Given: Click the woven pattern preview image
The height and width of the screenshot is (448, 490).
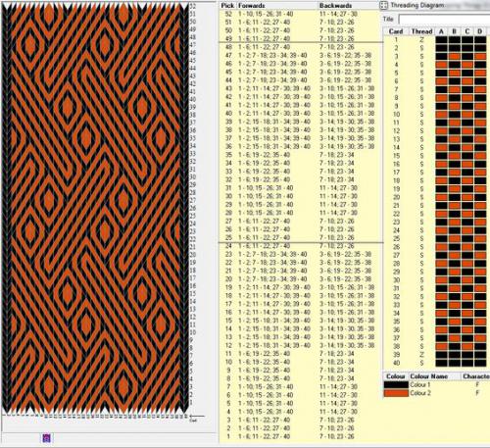Looking at the screenshot, I should pyautogui.click(x=95, y=209).
